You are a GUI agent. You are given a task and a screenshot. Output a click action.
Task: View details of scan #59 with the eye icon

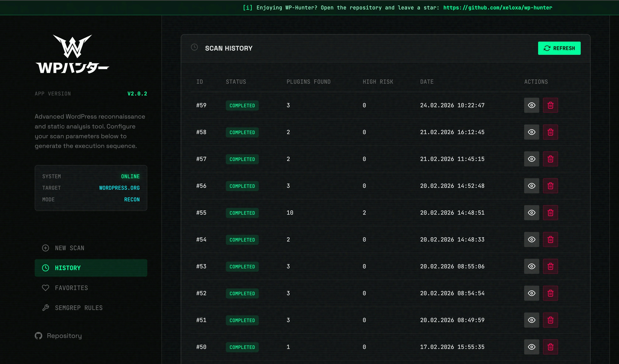[x=532, y=105]
